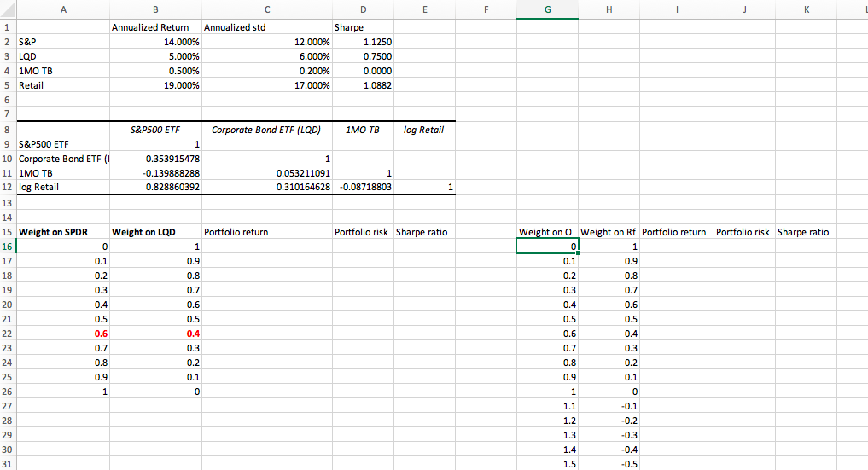
Task: Select the active cell G16 containing 0
Action: pos(547,247)
